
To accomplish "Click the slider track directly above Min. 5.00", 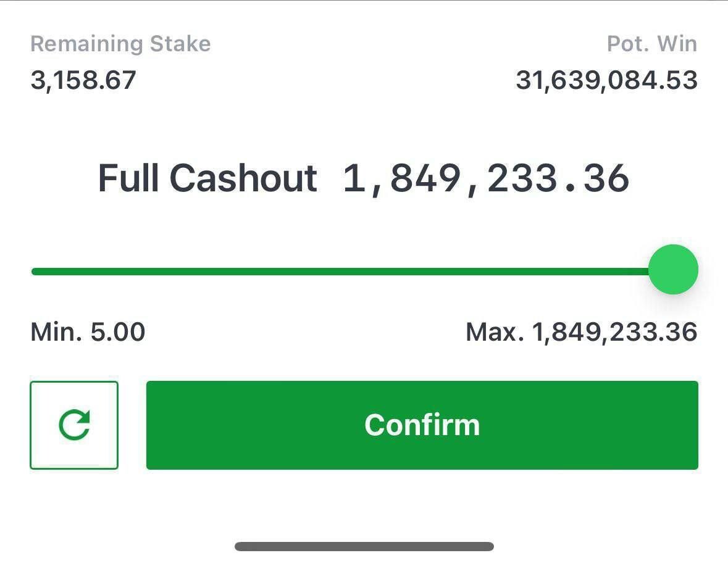I will coord(88,272).
